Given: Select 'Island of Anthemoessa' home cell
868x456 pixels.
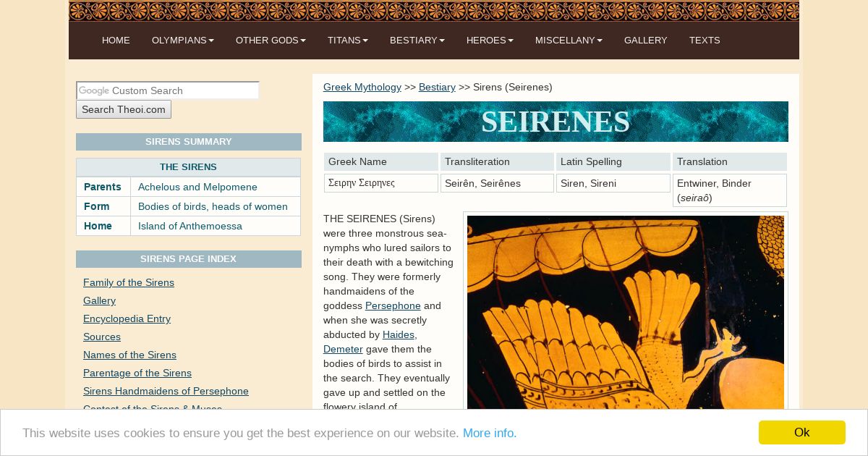Looking at the screenshot, I should (x=216, y=226).
